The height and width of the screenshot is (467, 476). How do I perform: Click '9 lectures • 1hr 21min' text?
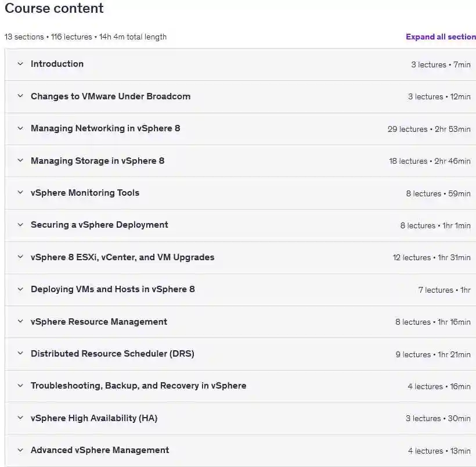433,354
